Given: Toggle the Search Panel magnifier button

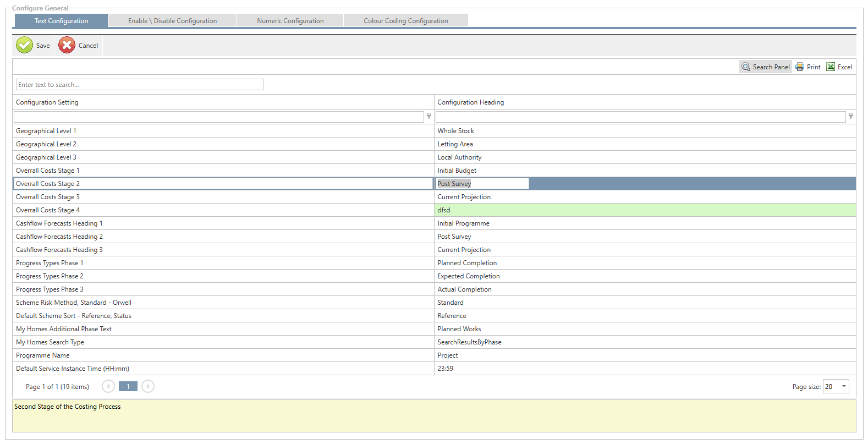Looking at the screenshot, I should (x=746, y=67).
